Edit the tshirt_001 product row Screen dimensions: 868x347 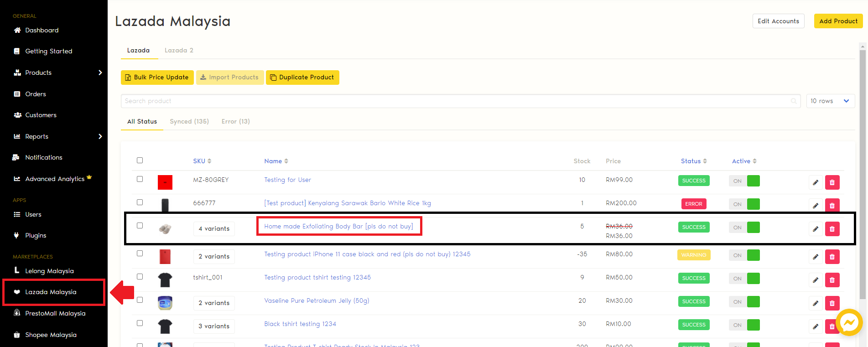[816, 280]
